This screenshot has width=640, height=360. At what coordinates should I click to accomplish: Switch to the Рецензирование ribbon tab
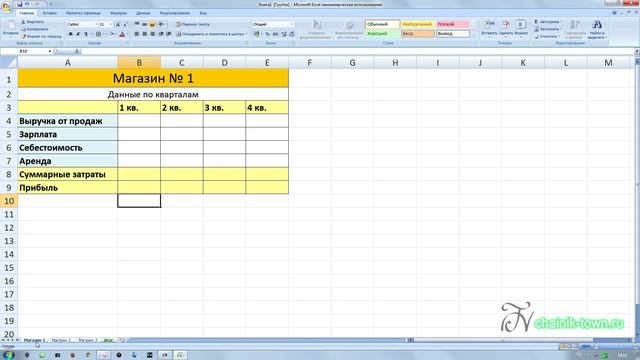pyautogui.click(x=175, y=13)
